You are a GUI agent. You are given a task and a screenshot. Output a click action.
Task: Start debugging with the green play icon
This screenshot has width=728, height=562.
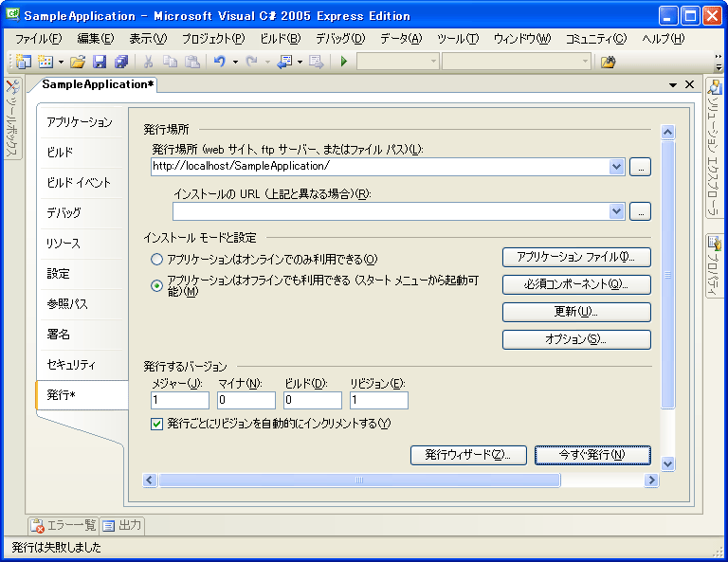click(344, 62)
